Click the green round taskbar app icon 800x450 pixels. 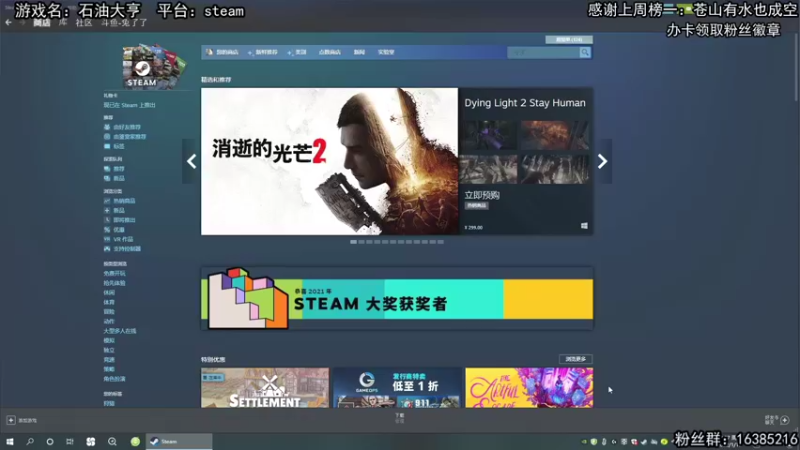coord(135,442)
